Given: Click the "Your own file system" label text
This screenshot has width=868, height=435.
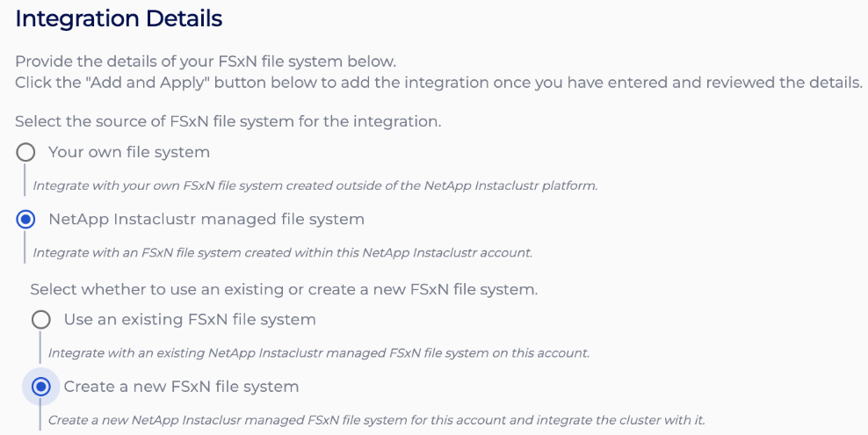Looking at the screenshot, I should (x=129, y=152).
